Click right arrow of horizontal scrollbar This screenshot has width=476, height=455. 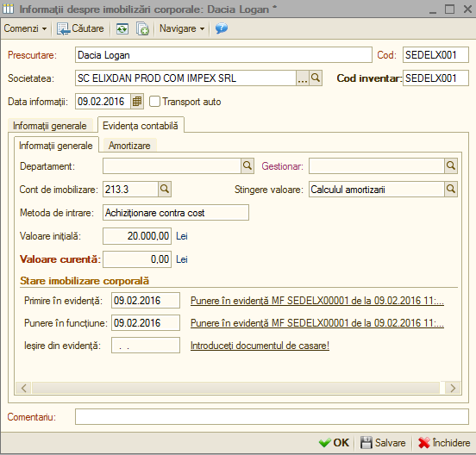(453, 388)
